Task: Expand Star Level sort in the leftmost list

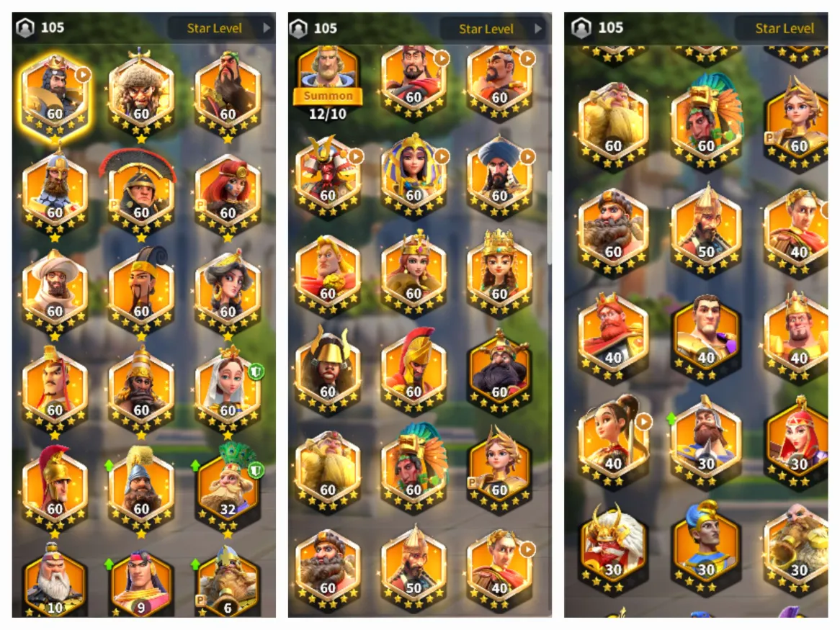Action: pyautogui.click(x=222, y=28)
